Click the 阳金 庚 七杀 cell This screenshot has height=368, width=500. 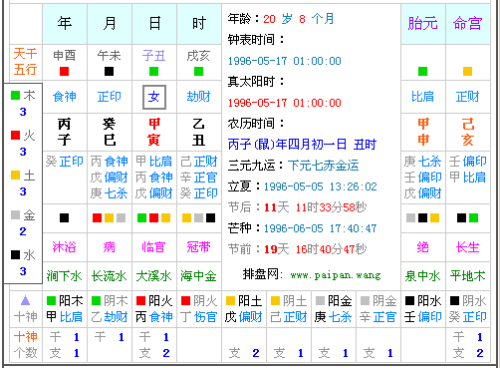333,309
